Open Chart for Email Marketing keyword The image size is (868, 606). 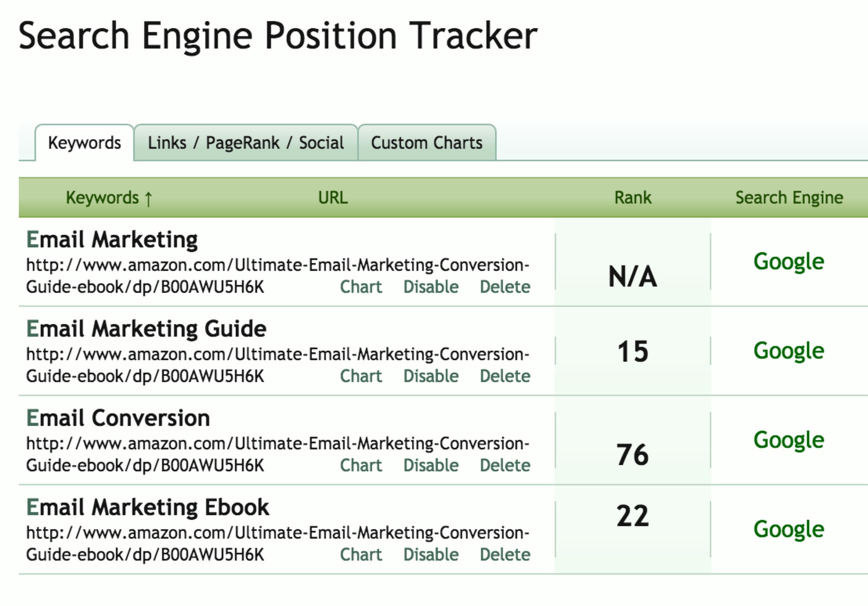(361, 287)
